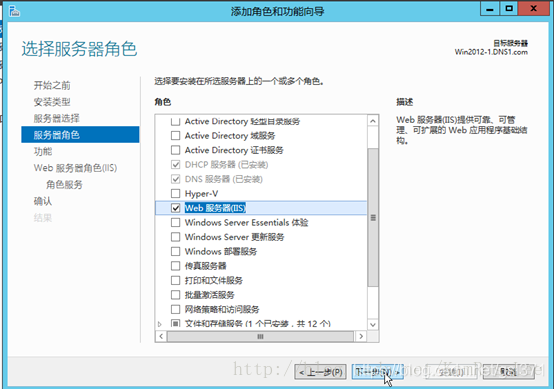Click scroll down arrow of roles list
This screenshot has height=389, width=554.
point(373,324)
